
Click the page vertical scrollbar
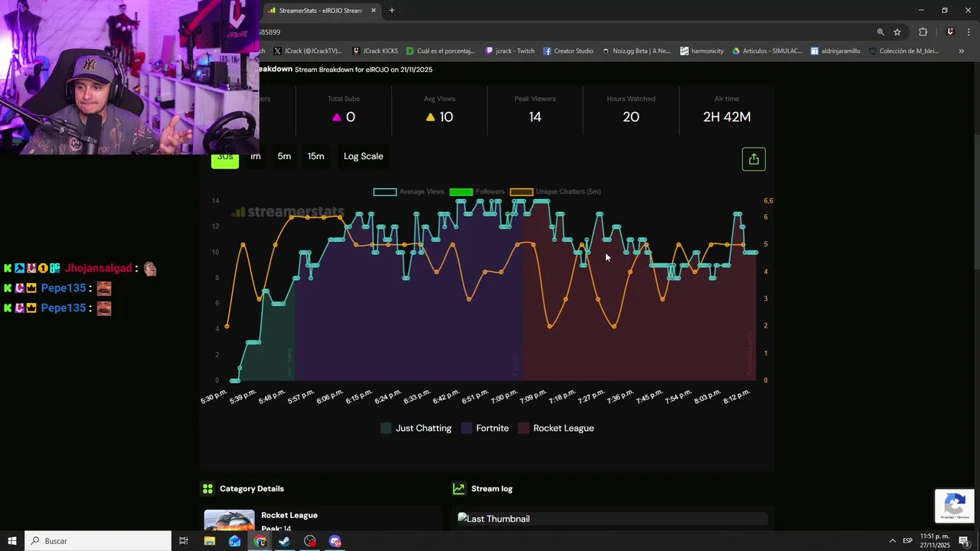(975, 203)
